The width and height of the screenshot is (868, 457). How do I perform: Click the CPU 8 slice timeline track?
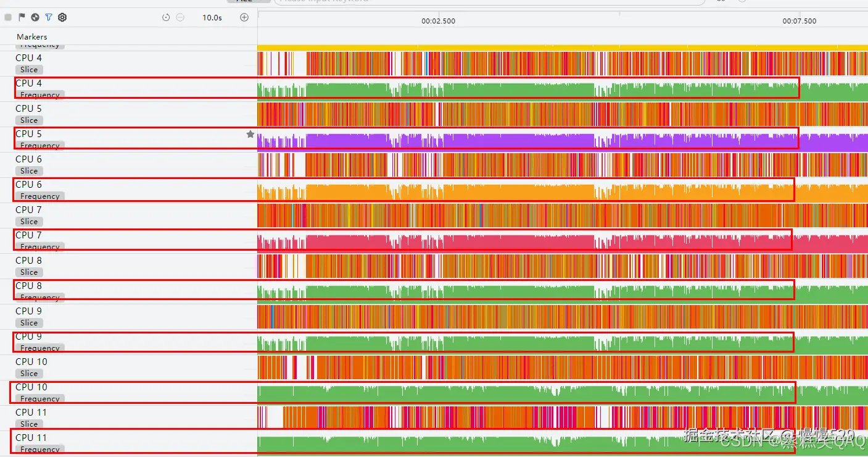pyautogui.click(x=563, y=266)
